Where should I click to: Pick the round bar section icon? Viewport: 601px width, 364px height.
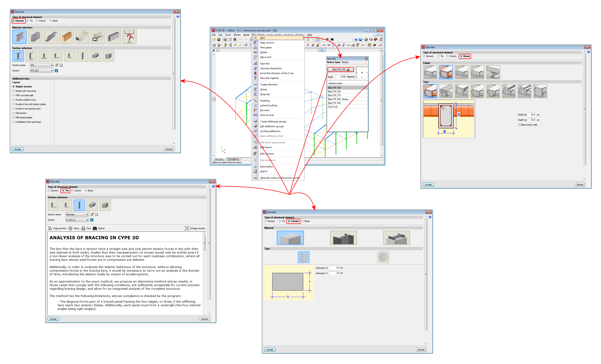click(95, 56)
